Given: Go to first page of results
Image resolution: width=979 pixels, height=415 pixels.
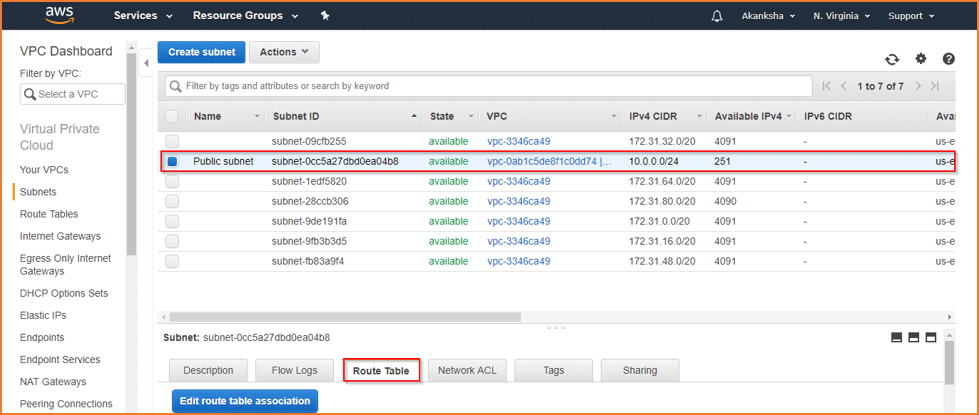Looking at the screenshot, I should [x=827, y=86].
